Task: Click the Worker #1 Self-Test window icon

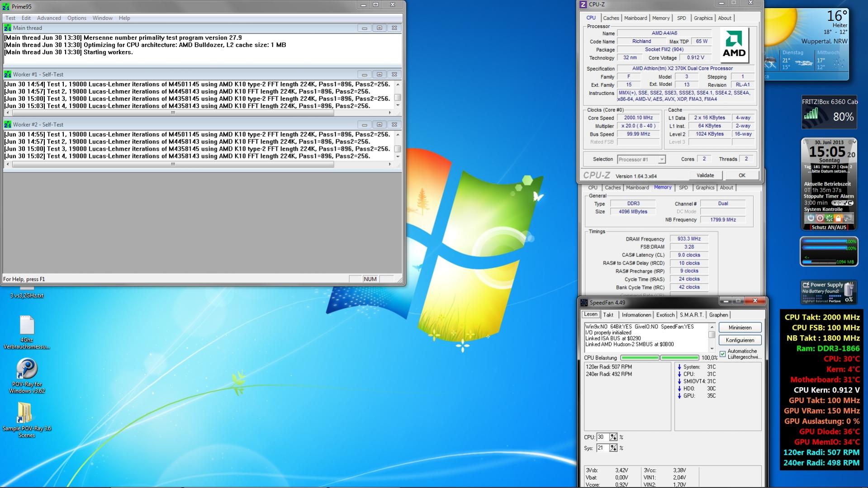Action: pos(8,75)
